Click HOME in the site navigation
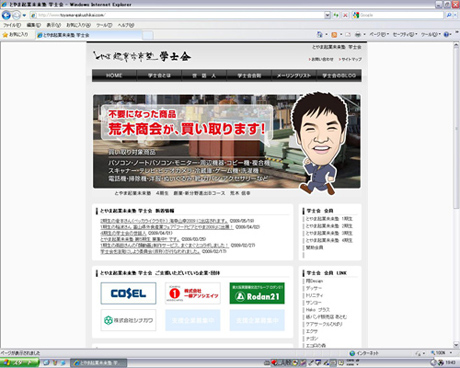460x368 pixels. click(x=114, y=76)
